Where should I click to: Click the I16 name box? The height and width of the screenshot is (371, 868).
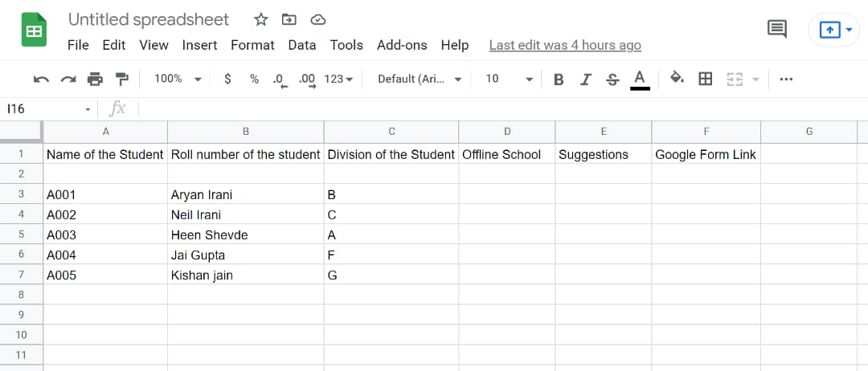click(x=42, y=109)
